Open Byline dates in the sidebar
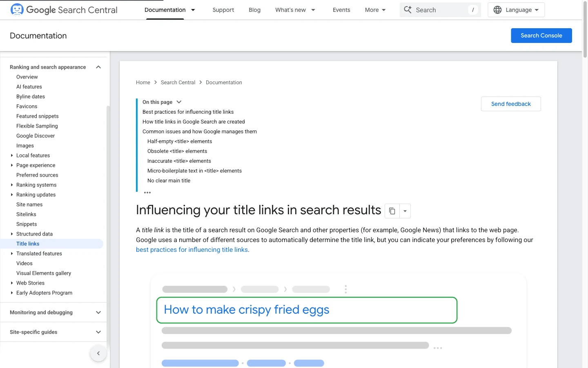 [x=31, y=96]
